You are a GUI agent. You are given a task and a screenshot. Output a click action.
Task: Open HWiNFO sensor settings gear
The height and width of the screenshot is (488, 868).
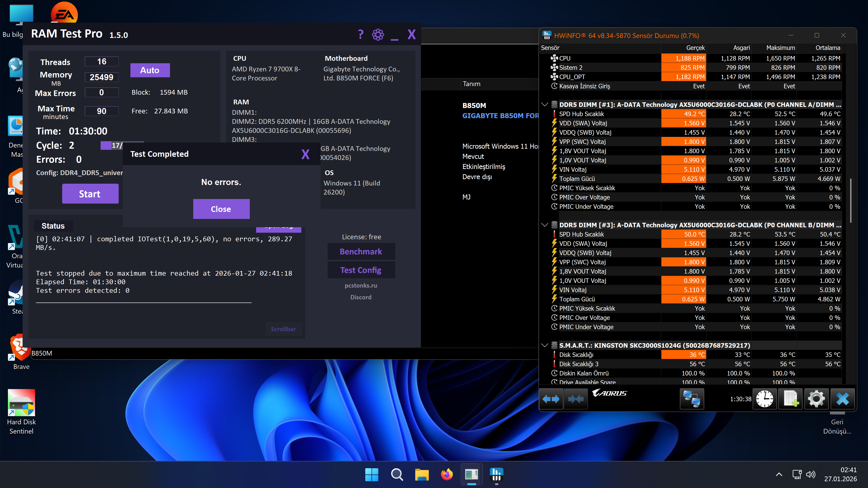coord(816,399)
